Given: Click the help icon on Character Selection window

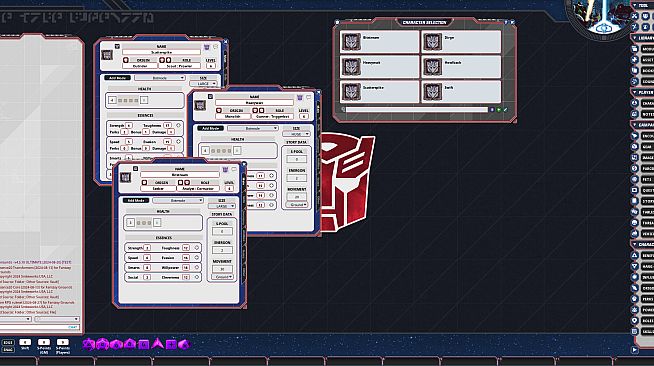Looking at the screenshot, I should pyautogui.click(x=506, y=22).
